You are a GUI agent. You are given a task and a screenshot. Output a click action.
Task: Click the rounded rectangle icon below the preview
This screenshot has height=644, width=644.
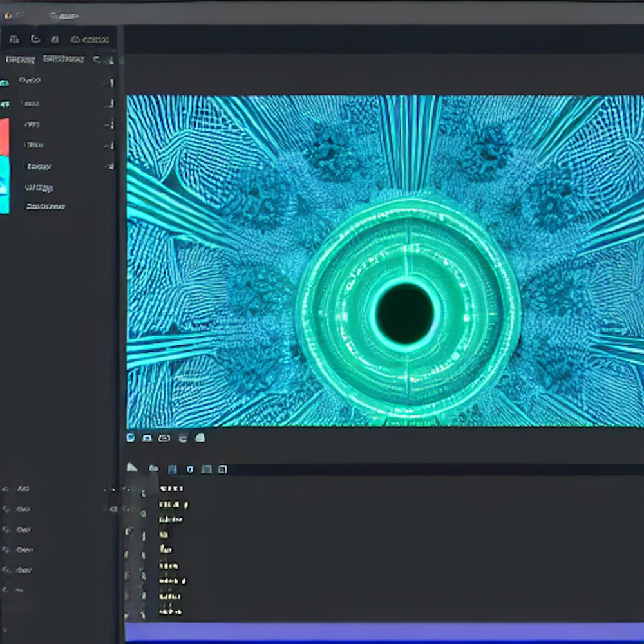point(164,438)
